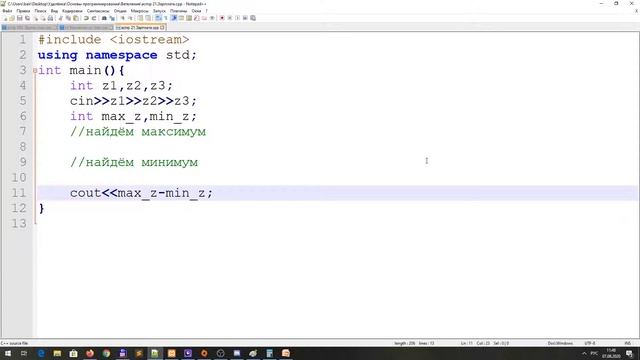This screenshot has height=360, width=640.
Task: Collapse the main() fold marker at line 3
Action: coord(35,70)
